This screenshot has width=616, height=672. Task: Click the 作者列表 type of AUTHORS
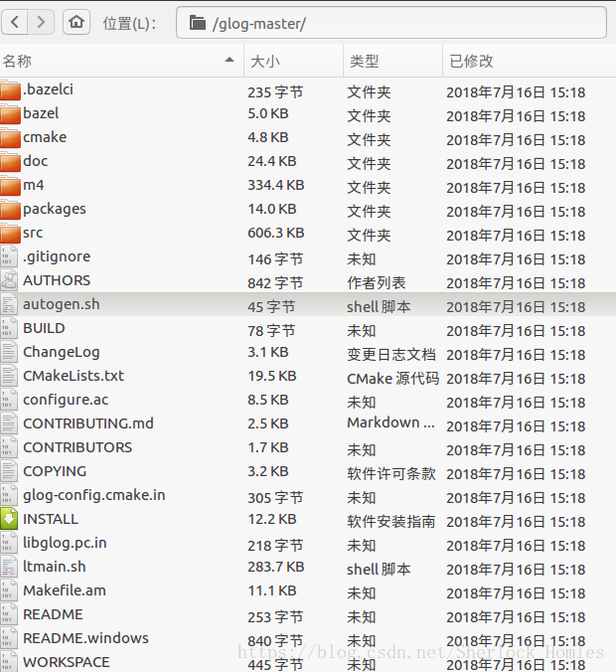tap(377, 283)
